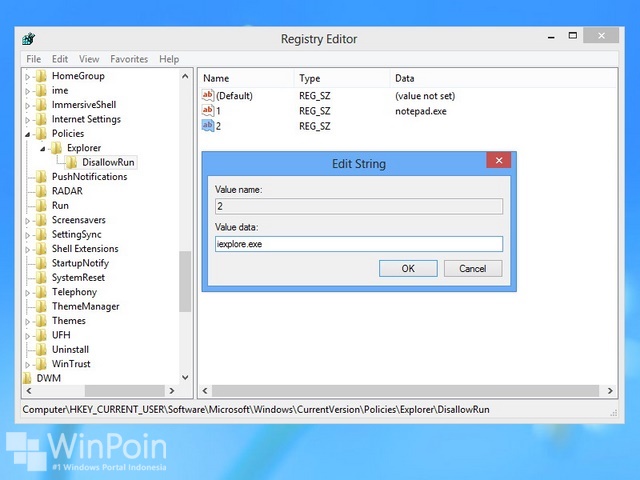Viewport: 640px width, 480px height.
Task: Select the DisallowRun tree item label
Action: (x=108, y=162)
